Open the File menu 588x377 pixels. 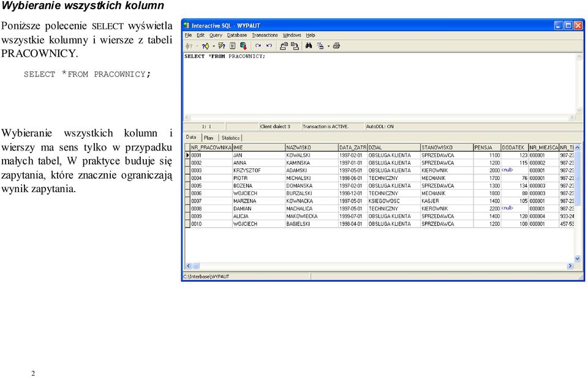(x=188, y=35)
